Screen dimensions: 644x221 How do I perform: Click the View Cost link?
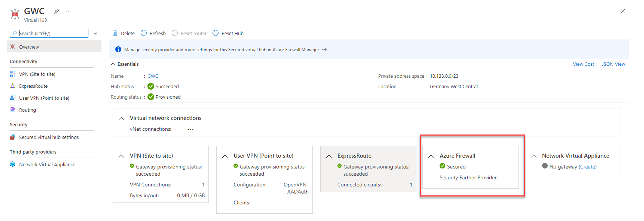(583, 64)
